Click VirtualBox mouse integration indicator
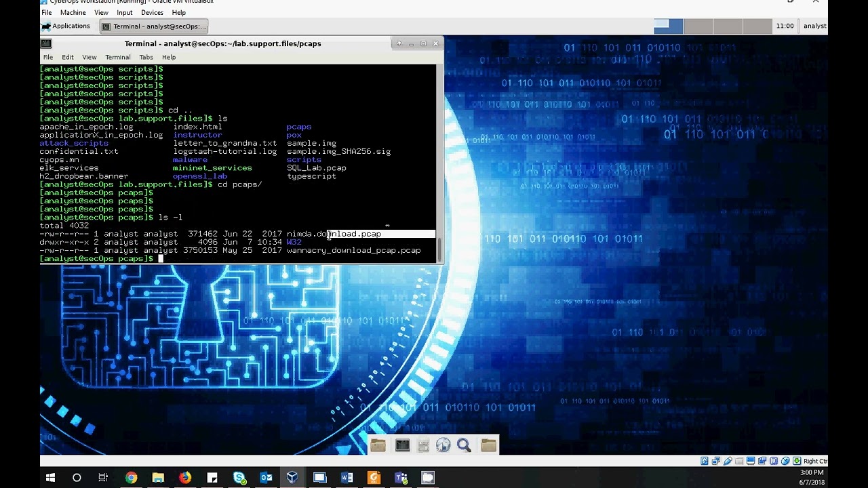 click(x=785, y=461)
